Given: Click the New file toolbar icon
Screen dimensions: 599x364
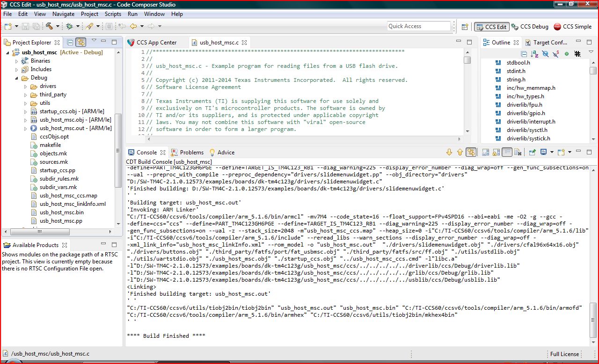Looking at the screenshot, I should pos(7,26).
